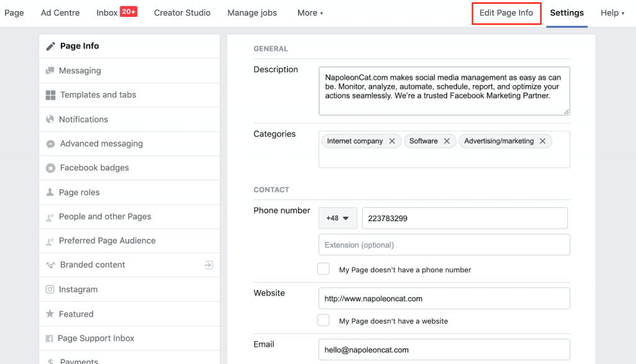Open Featured settings
This screenshot has height=364, width=636.
click(x=129, y=314)
